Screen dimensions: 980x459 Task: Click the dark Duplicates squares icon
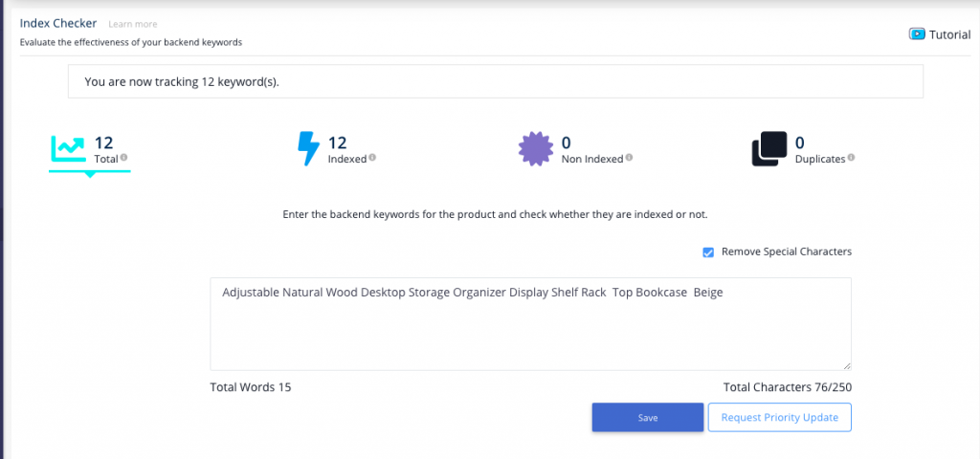[x=769, y=149]
